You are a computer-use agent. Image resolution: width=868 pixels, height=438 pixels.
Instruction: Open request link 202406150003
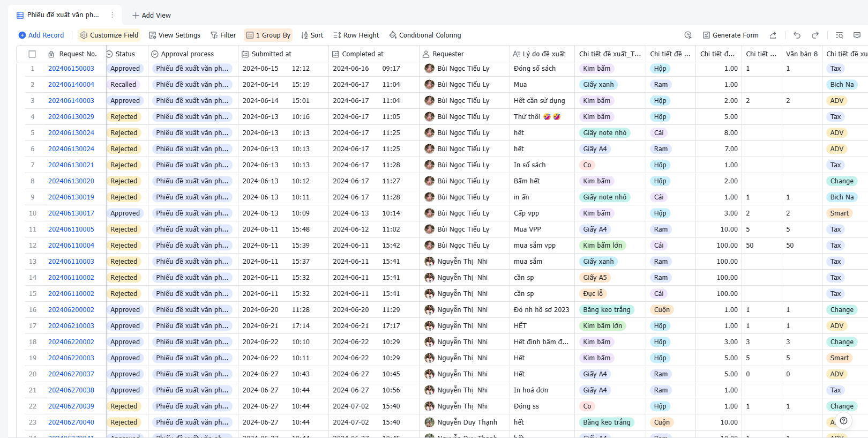[x=71, y=69]
